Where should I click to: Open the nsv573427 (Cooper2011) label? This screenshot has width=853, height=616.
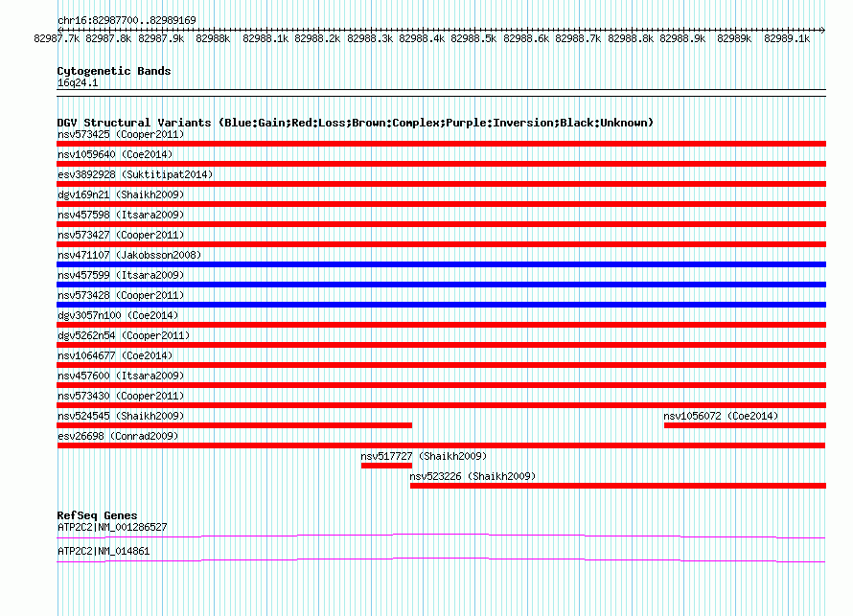click(121, 235)
